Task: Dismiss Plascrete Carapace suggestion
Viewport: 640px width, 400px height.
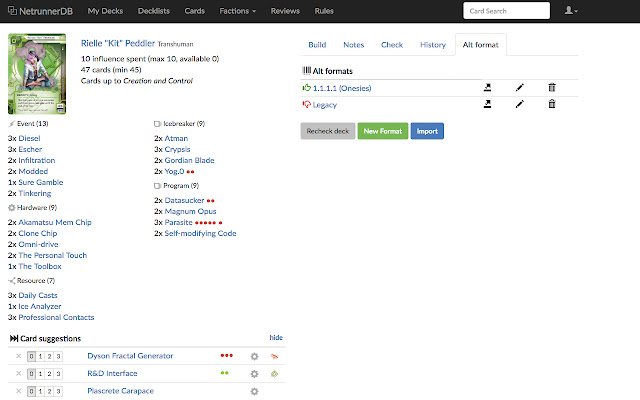Action: point(18,391)
